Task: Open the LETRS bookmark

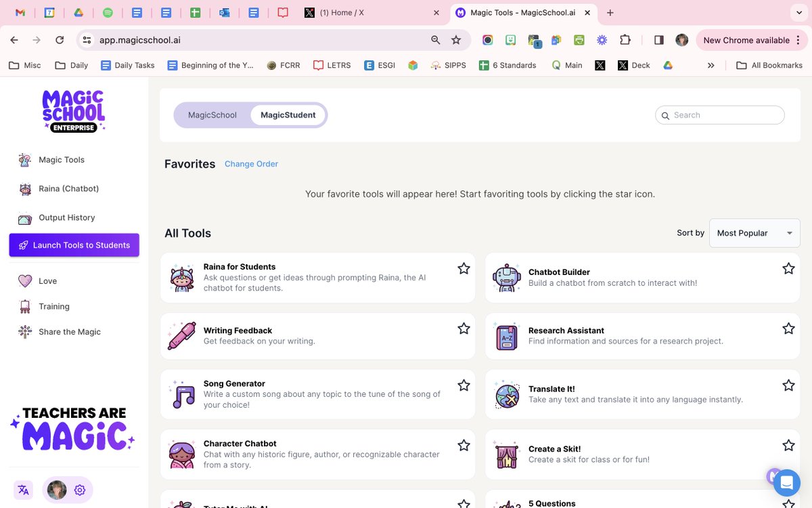Action: 332,66
